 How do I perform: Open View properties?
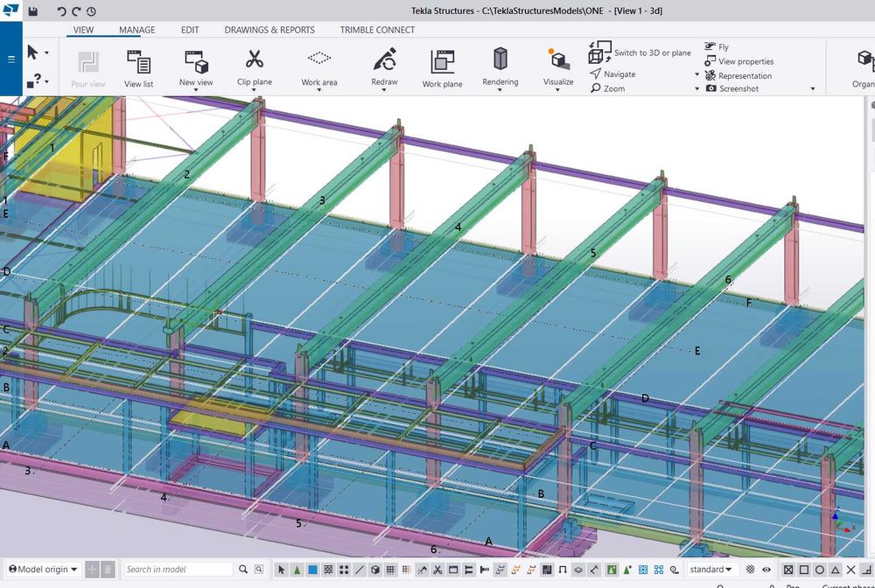(x=738, y=61)
